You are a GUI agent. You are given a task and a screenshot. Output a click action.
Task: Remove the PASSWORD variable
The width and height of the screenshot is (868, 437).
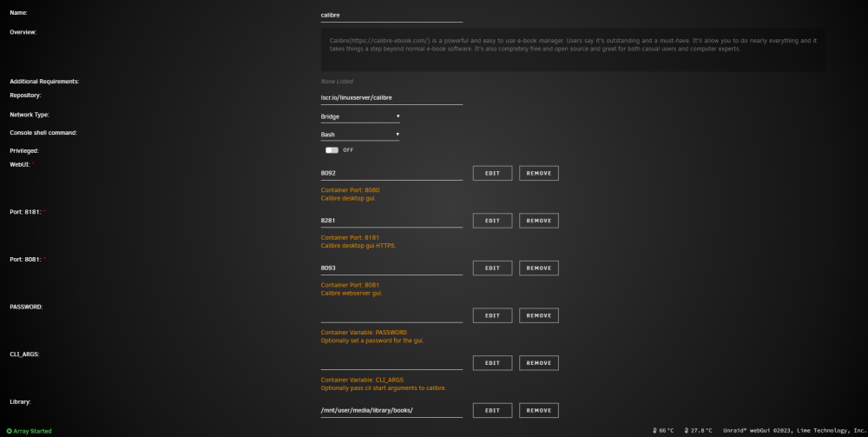click(539, 315)
